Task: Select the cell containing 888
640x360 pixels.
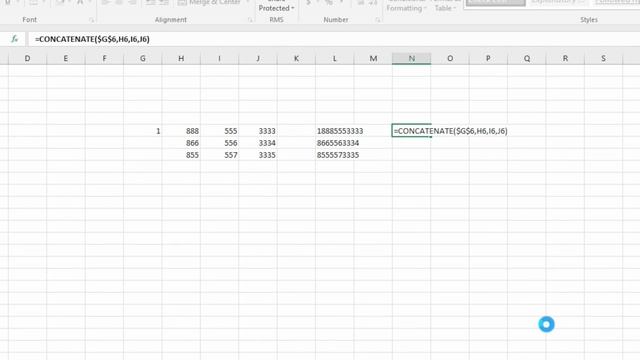Action: (181, 131)
